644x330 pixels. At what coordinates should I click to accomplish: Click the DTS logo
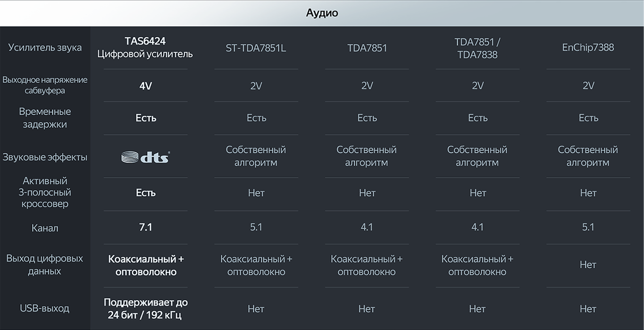pyautogui.click(x=145, y=157)
